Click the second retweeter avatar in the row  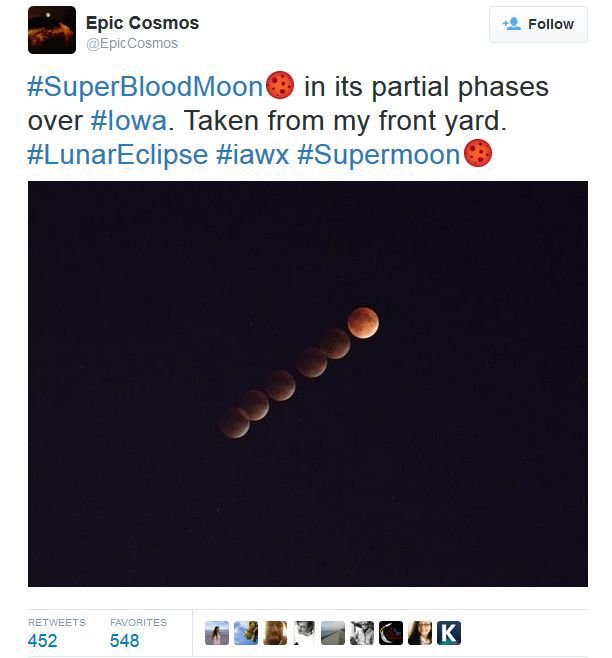[x=246, y=633]
